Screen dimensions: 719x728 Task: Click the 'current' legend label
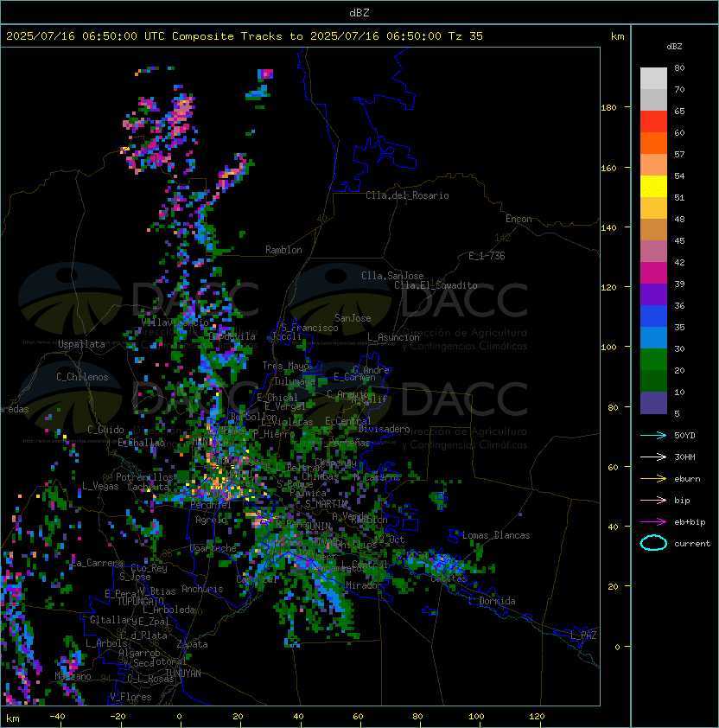[692, 544]
